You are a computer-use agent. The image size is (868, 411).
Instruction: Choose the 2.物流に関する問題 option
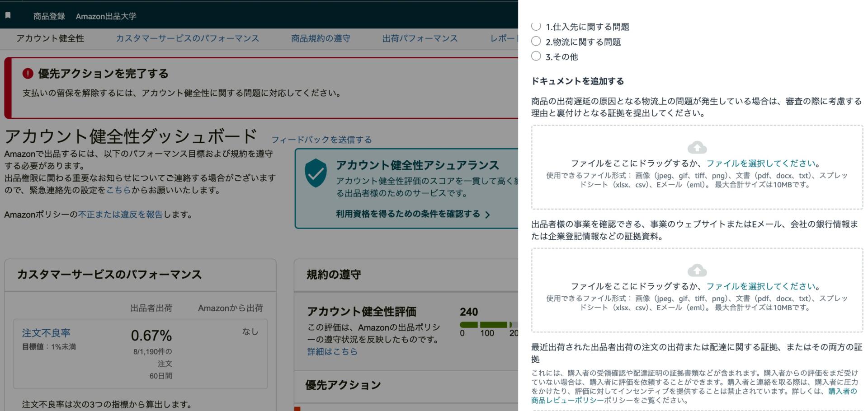pyautogui.click(x=536, y=42)
